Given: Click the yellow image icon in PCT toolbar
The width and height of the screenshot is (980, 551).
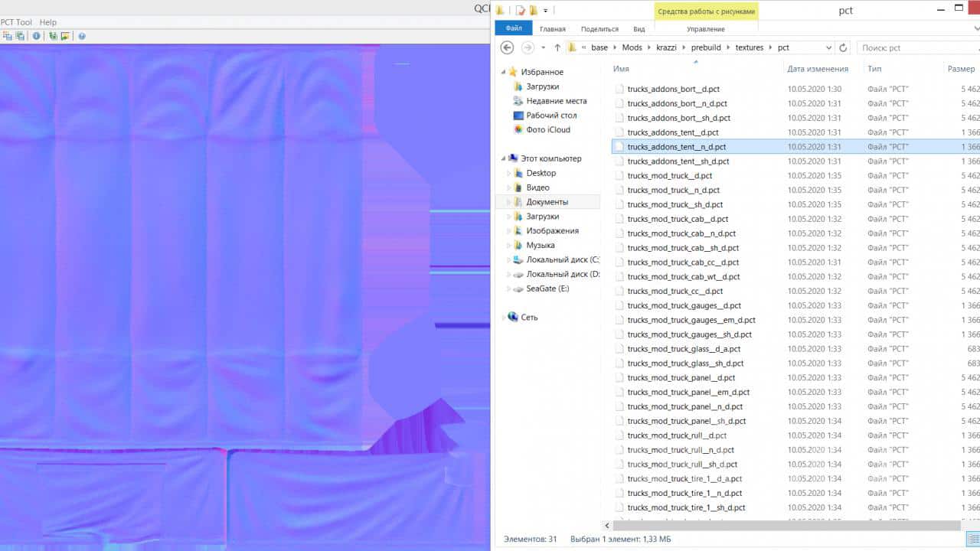Looking at the screenshot, I should 65,36.
